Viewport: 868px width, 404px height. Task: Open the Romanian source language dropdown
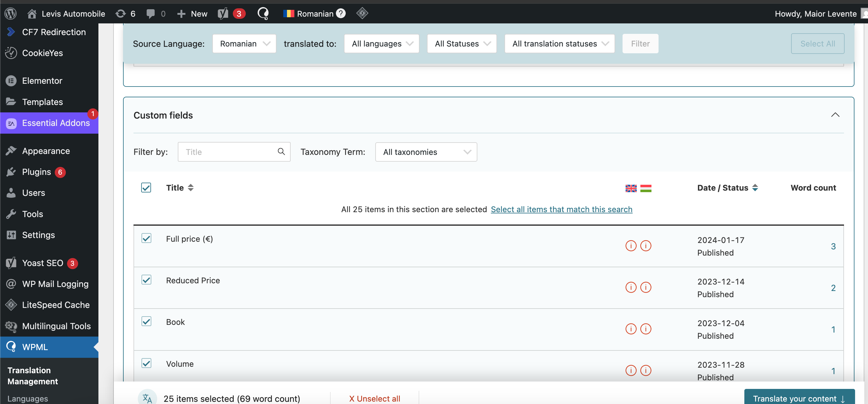(x=244, y=44)
